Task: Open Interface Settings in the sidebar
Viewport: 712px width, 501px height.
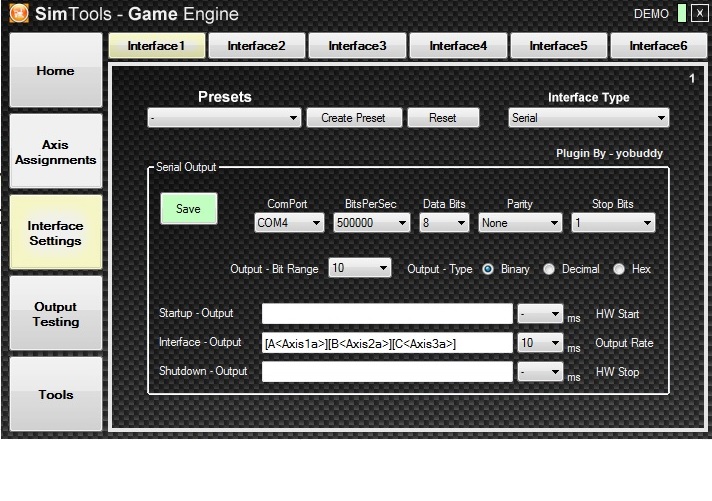Action: (56, 233)
